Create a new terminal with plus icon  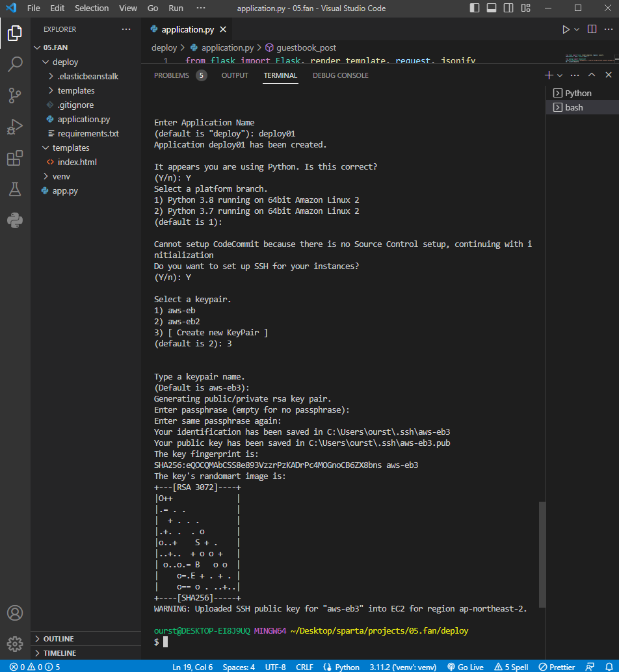(549, 75)
